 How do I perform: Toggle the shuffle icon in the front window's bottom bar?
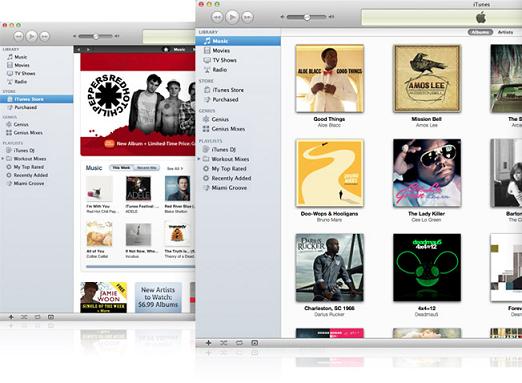(224, 343)
